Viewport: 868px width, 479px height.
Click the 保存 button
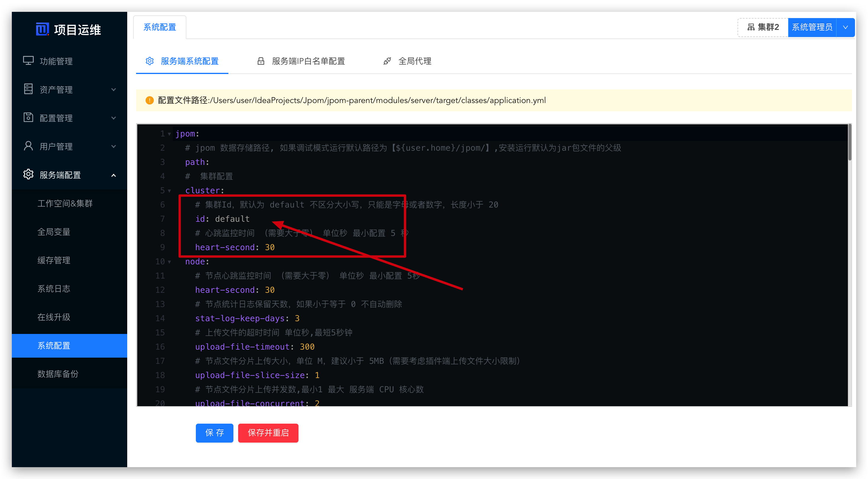(214, 433)
